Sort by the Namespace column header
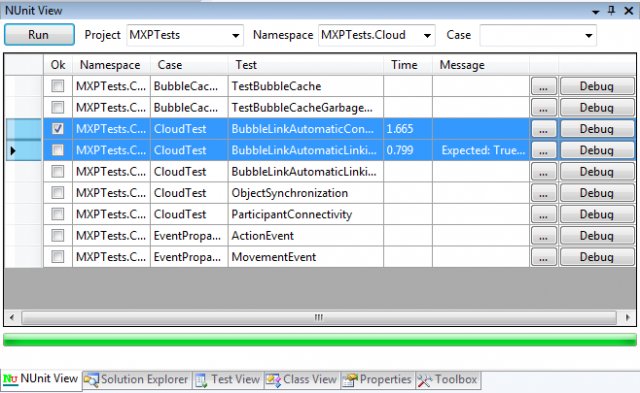Screen dimensions: 640x393 click(111, 65)
